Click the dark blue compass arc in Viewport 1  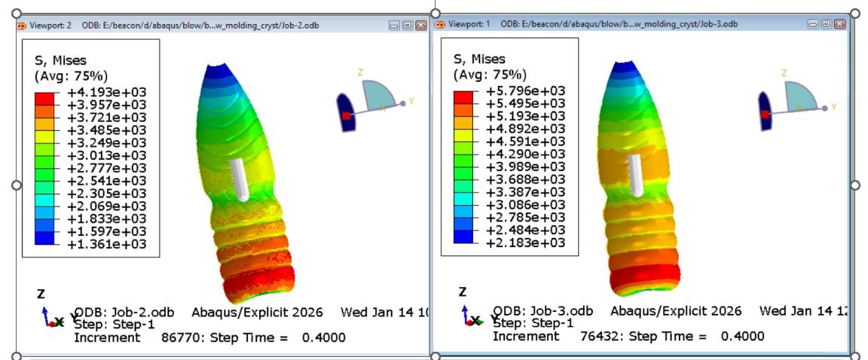tap(765, 111)
